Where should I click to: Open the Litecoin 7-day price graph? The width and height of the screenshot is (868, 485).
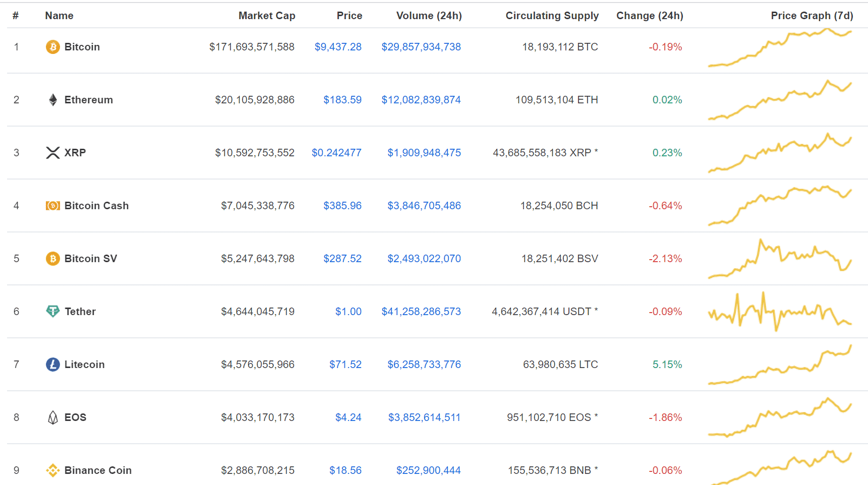(x=780, y=365)
